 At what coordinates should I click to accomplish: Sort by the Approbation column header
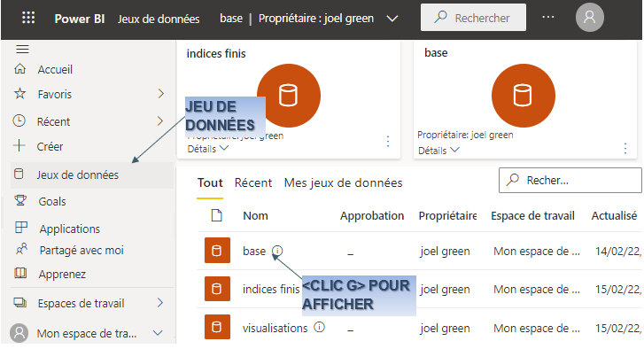[372, 216]
